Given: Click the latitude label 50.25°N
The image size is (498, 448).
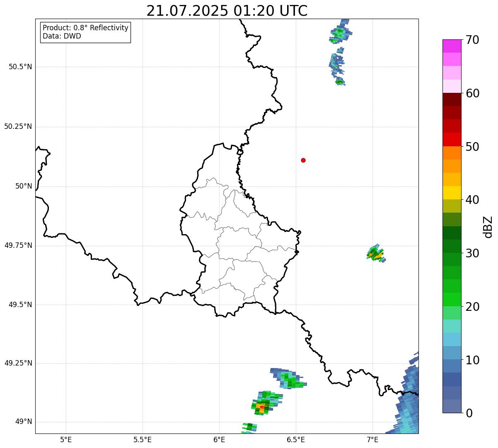Looking at the screenshot, I should tap(18, 126).
